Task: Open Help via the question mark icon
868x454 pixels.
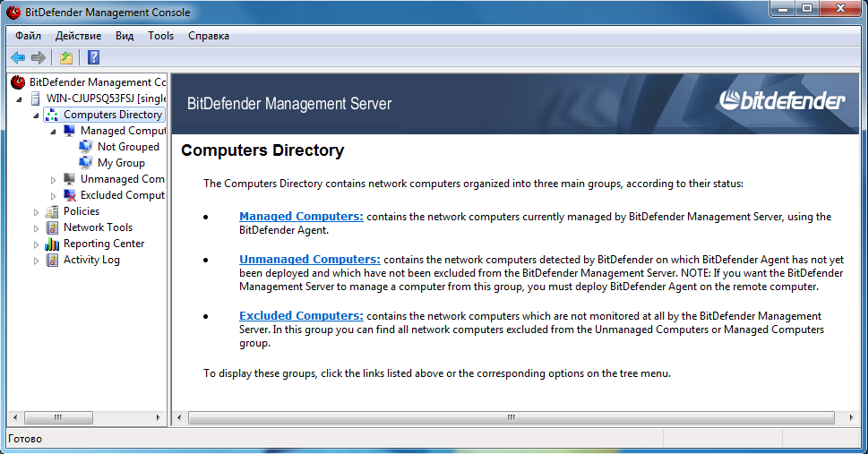Action: 93,58
